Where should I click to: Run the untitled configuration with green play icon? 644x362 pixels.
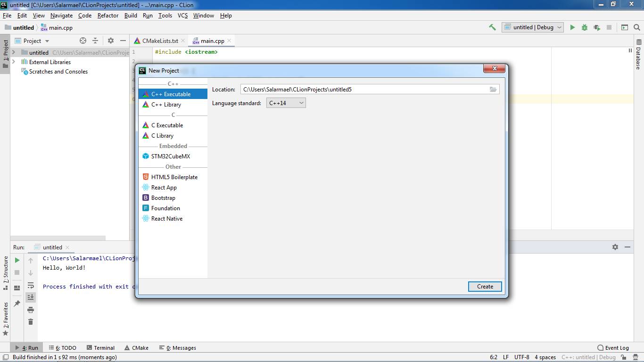(x=572, y=27)
